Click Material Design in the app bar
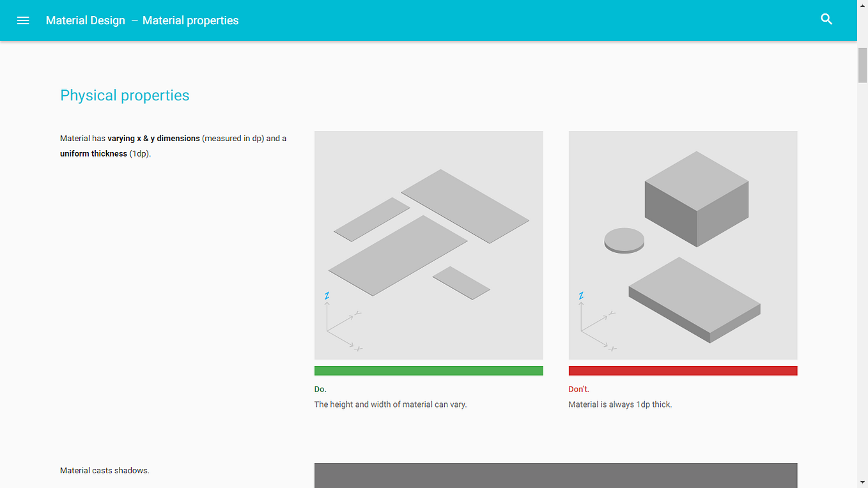 tap(85, 20)
